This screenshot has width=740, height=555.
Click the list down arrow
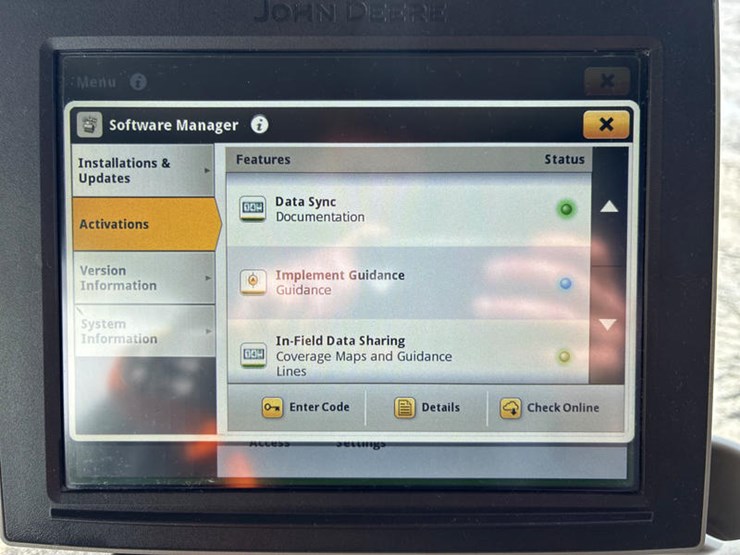pyautogui.click(x=608, y=325)
